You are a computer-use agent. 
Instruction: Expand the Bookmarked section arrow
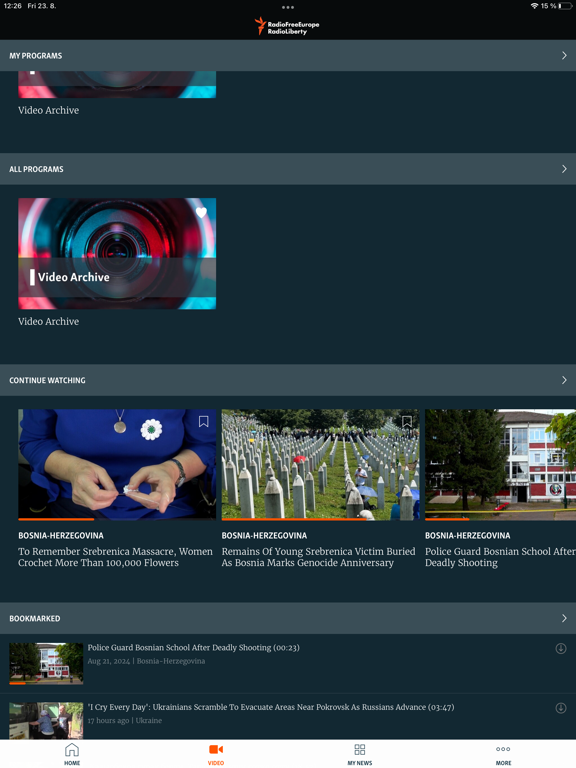(564, 618)
